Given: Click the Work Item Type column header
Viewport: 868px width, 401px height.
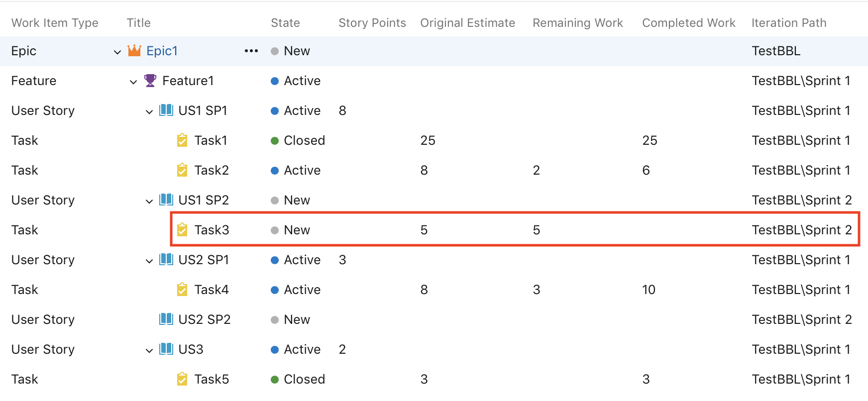Looking at the screenshot, I should point(55,22).
